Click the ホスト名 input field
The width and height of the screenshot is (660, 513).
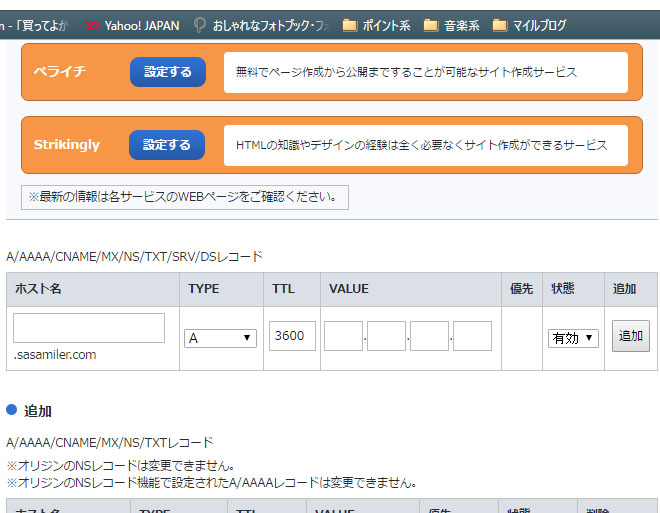(x=89, y=328)
